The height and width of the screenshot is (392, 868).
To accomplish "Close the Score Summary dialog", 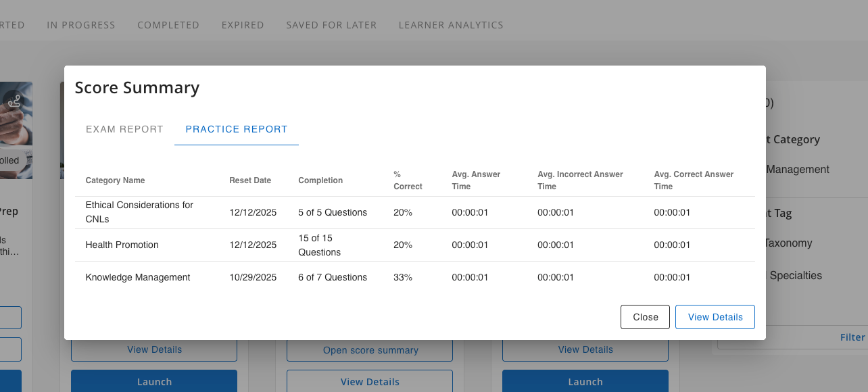I will [x=645, y=317].
